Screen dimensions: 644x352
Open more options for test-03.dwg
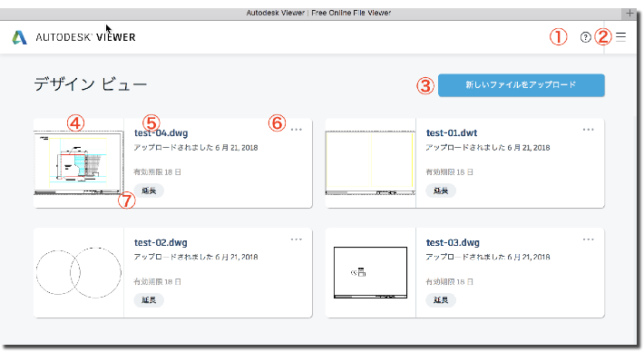point(588,240)
